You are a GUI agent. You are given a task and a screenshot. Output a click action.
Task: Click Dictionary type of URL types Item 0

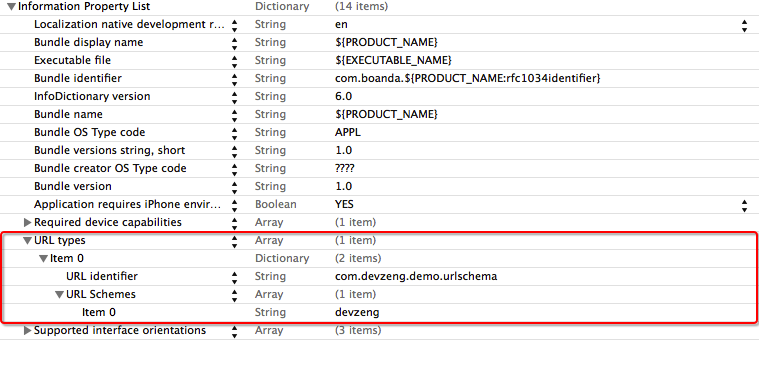tap(282, 258)
